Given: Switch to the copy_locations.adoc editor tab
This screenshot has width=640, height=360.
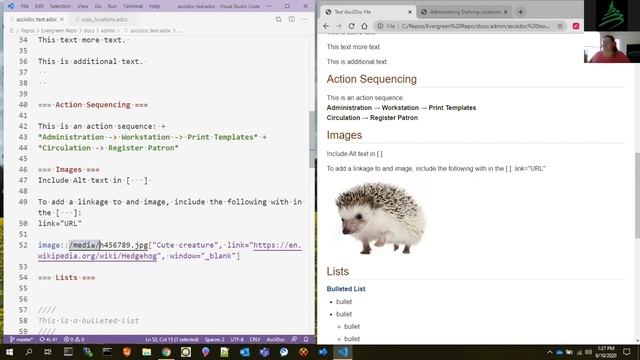Looking at the screenshot, I should coord(104,19).
